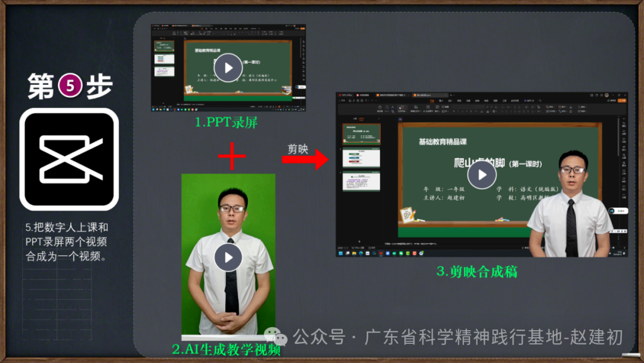Click the notepad and pencil graphic on composite blackboard

click(x=408, y=214)
